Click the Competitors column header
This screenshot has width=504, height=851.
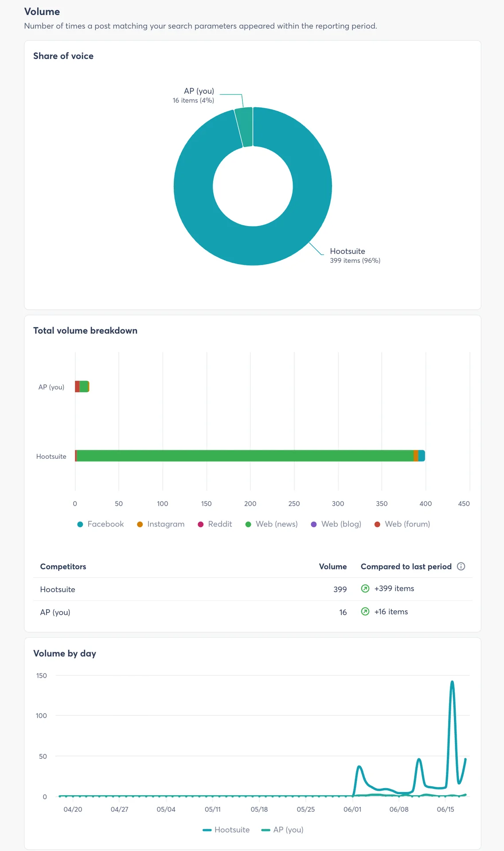click(x=63, y=566)
